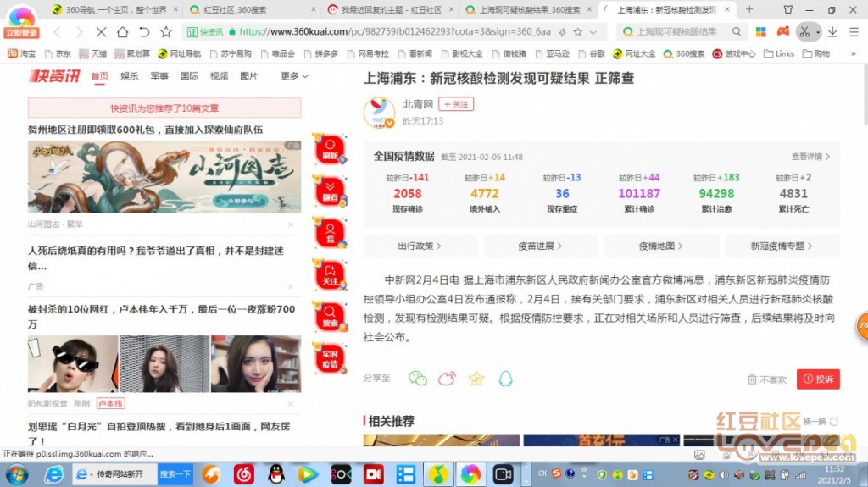
Task: Open the 京东 bookmark
Action: pos(58,53)
